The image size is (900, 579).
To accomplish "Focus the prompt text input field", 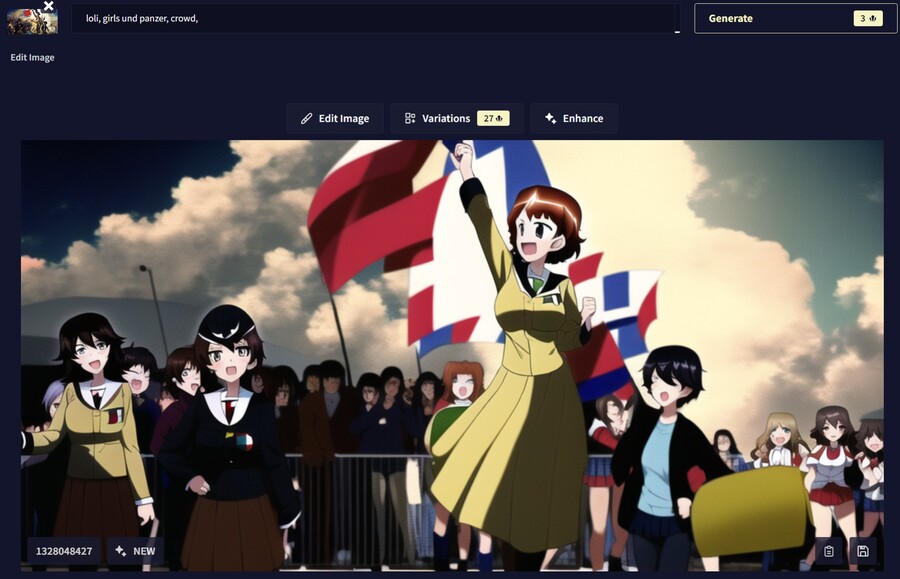I will click(375, 18).
